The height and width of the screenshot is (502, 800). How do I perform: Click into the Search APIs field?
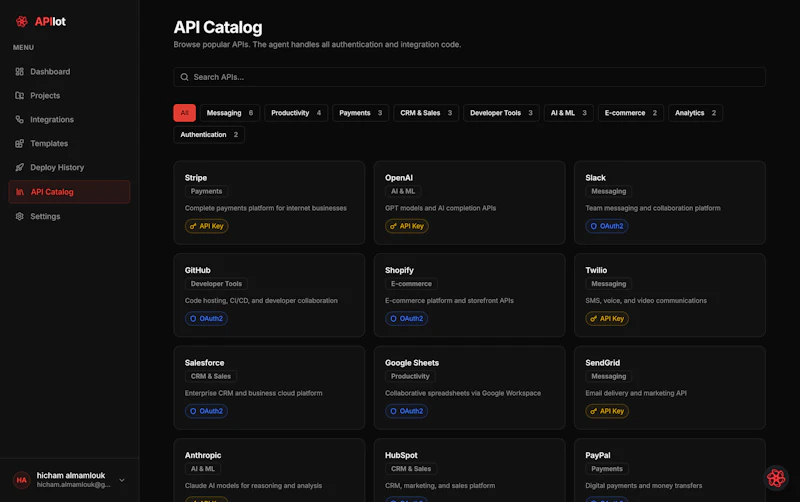click(x=469, y=77)
